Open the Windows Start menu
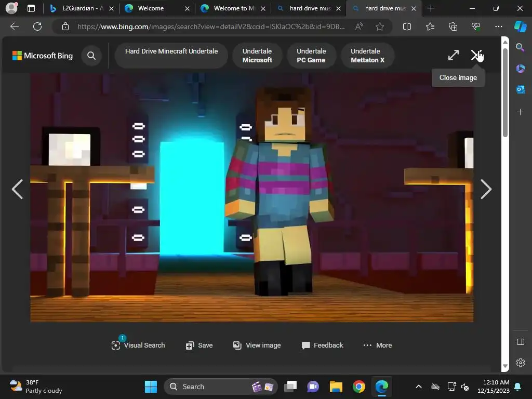This screenshot has width=532, height=399. 151,387
